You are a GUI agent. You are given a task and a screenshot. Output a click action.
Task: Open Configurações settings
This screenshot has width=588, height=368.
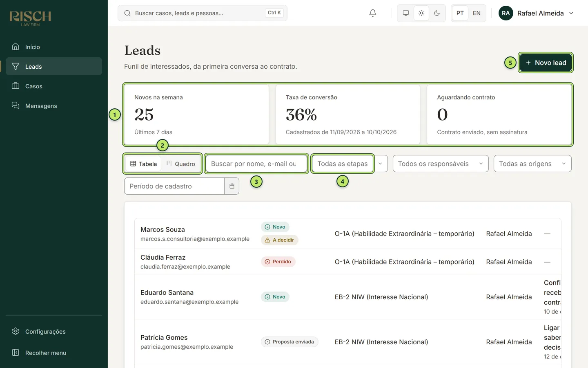click(54, 332)
